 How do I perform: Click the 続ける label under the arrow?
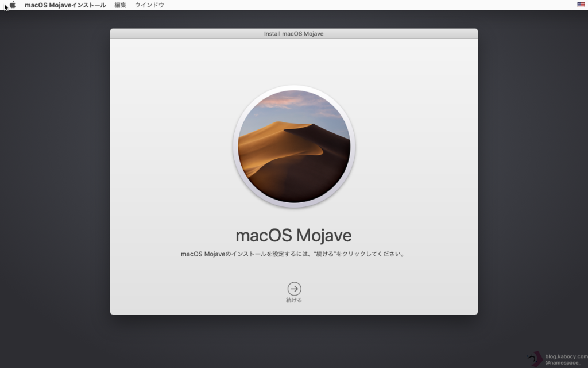294,300
